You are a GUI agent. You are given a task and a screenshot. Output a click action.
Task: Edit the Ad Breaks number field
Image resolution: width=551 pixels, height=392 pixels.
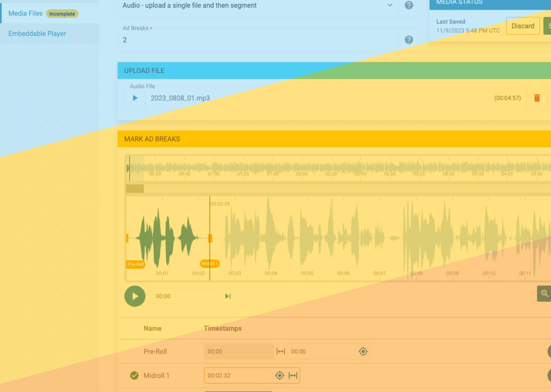coord(258,40)
